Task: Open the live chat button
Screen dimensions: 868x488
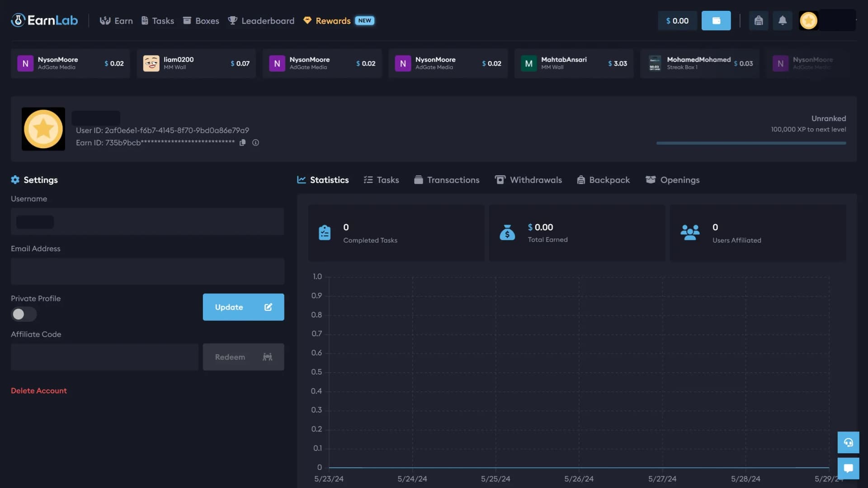Action: (848, 468)
